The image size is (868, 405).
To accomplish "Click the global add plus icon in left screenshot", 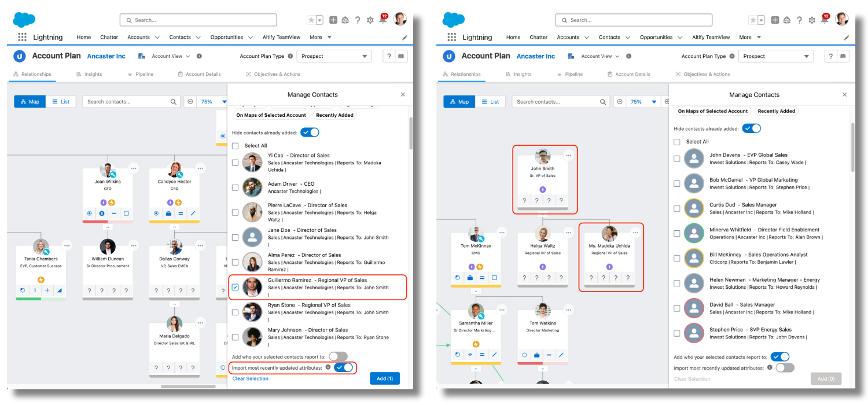I will click(x=333, y=20).
